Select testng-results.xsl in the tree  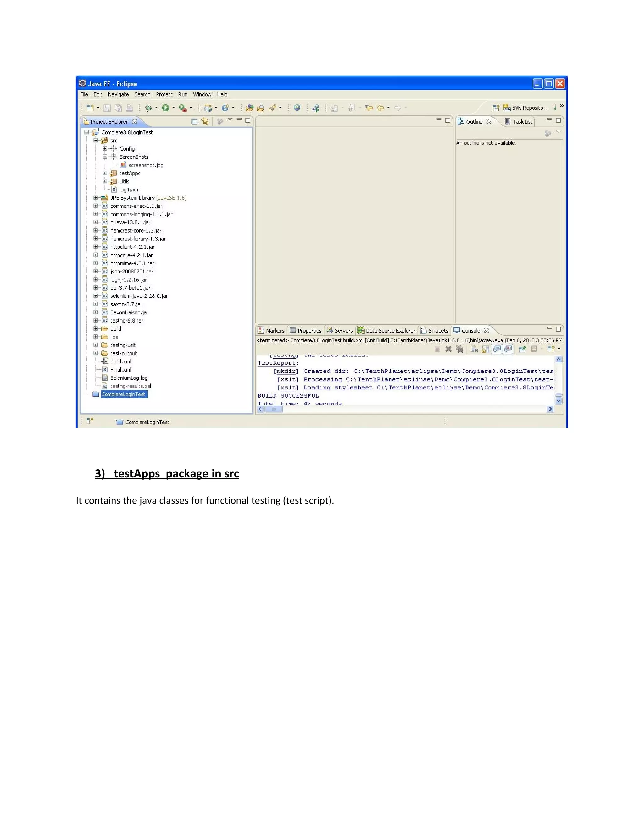click(x=130, y=386)
